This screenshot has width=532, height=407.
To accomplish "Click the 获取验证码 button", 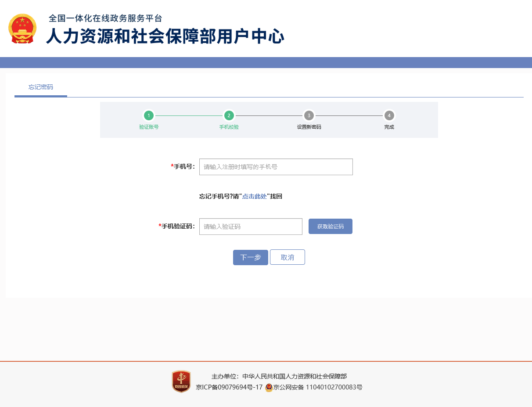I will [x=331, y=227].
